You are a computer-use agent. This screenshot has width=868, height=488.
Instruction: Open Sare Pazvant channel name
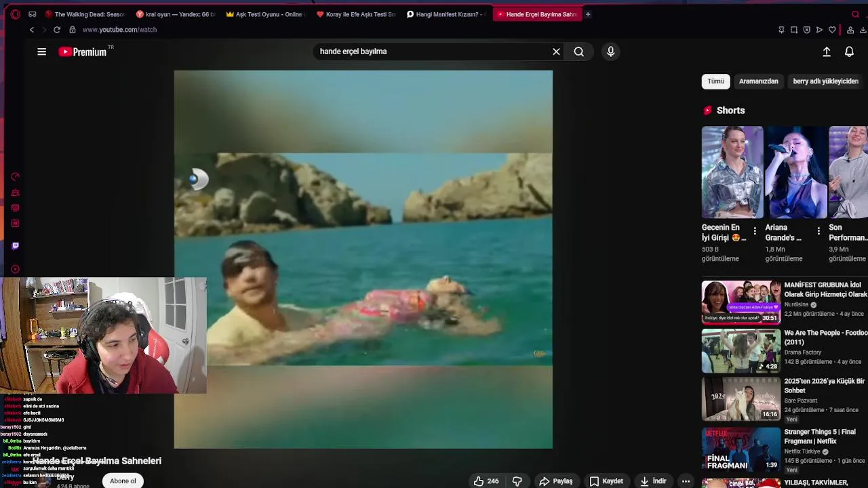pyautogui.click(x=801, y=401)
